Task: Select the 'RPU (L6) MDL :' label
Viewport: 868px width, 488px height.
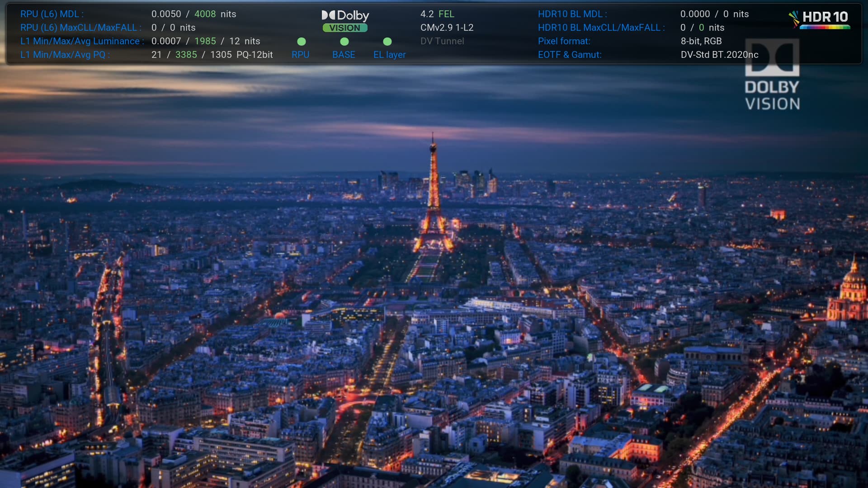Action: click(x=52, y=14)
